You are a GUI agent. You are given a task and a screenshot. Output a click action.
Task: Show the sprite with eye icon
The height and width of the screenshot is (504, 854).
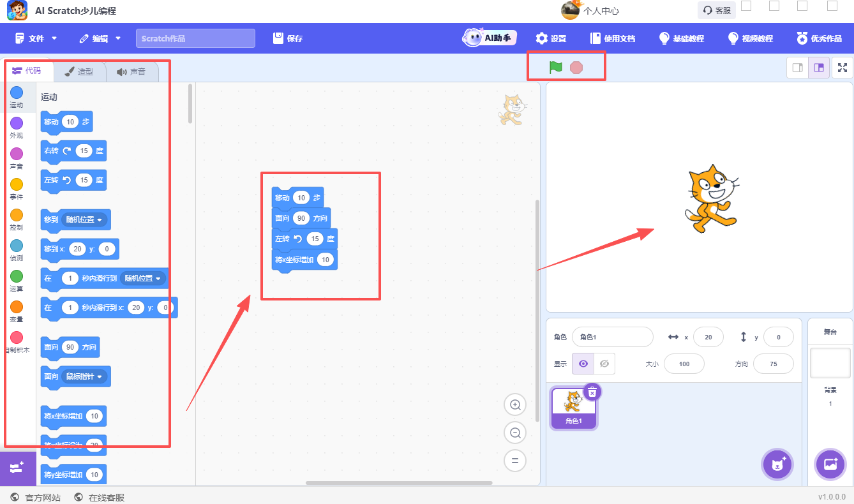coord(583,364)
